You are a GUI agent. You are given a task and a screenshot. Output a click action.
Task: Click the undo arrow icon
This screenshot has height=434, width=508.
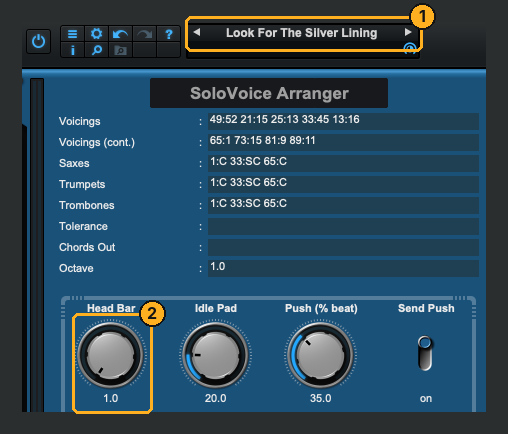pyautogui.click(x=120, y=34)
